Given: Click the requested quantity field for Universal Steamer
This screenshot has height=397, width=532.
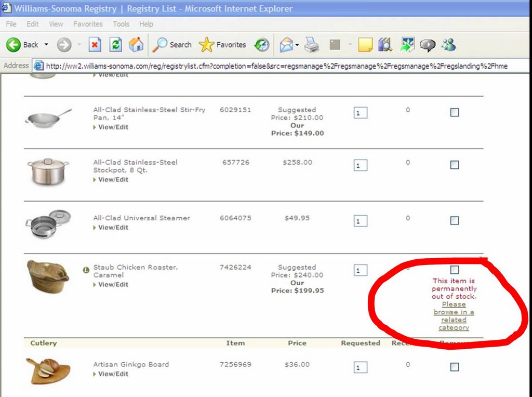Looking at the screenshot, I should [361, 221].
